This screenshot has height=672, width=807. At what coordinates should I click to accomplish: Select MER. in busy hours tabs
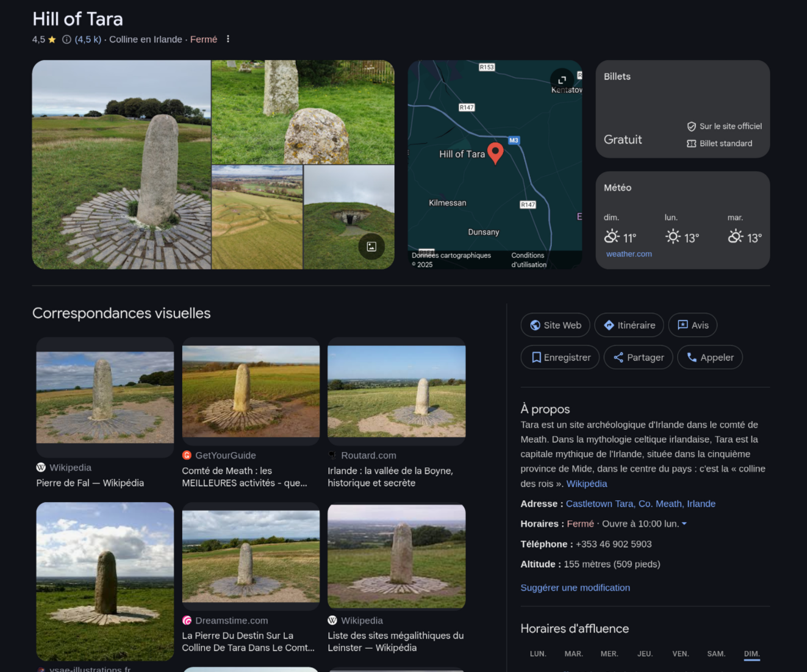point(609,654)
